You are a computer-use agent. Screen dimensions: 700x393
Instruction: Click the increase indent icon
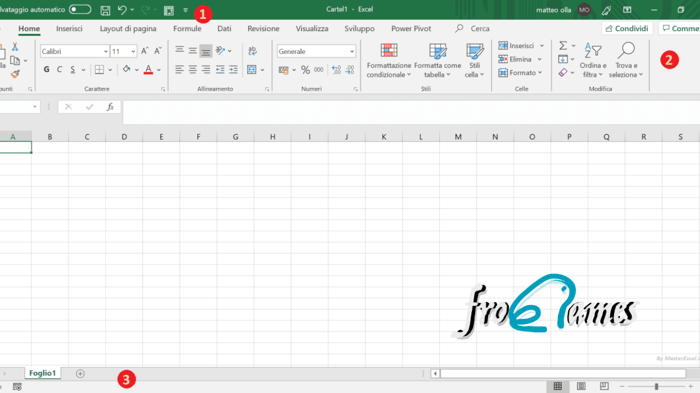233,69
